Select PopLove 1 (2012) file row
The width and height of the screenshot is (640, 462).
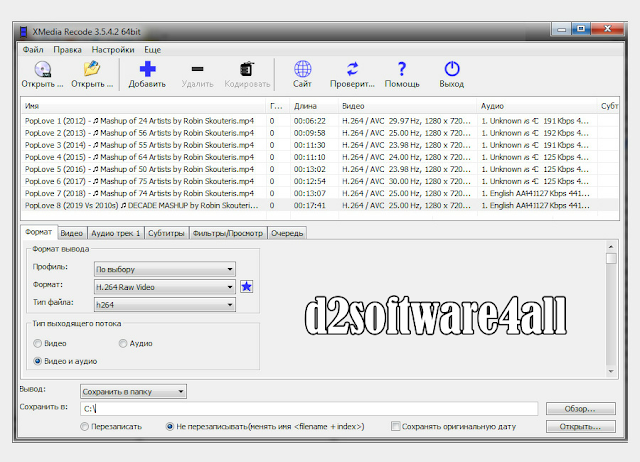pyautogui.click(x=320, y=121)
